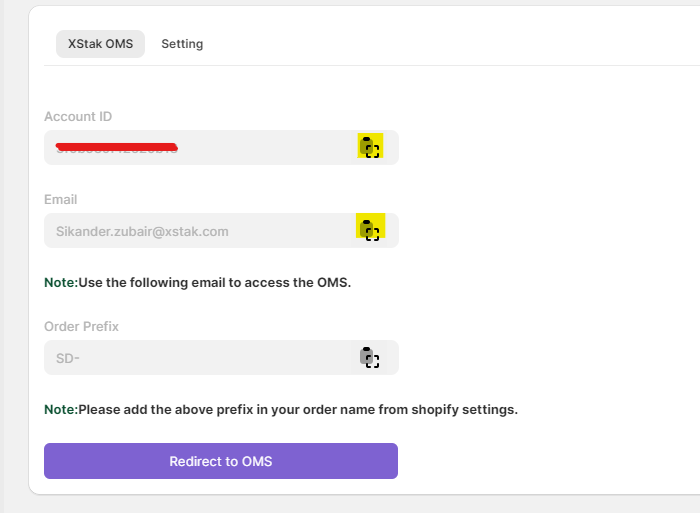The image size is (700, 513).
Task: Click the green Note: label above Order Prefix
Action: click(x=61, y=283)
